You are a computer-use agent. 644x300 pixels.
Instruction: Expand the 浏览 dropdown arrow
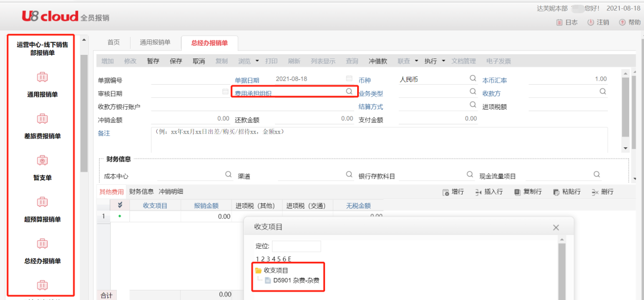[257, 61]
